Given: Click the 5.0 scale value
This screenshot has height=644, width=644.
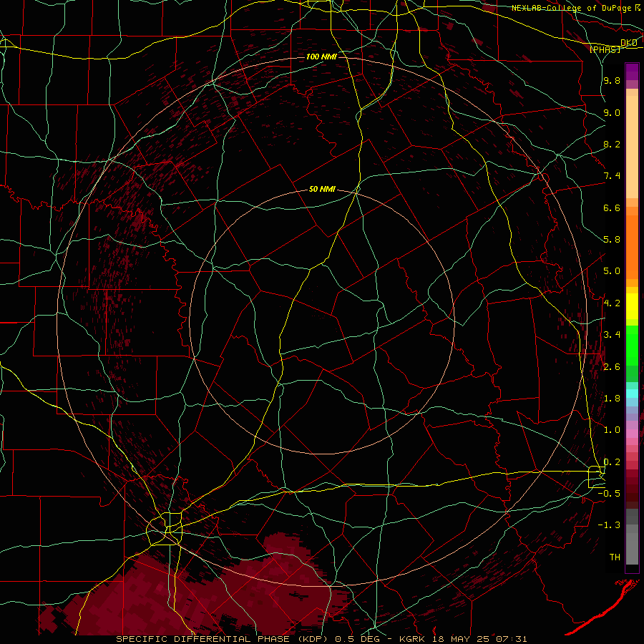Looking at the screenshot, I should pos(612,271).
